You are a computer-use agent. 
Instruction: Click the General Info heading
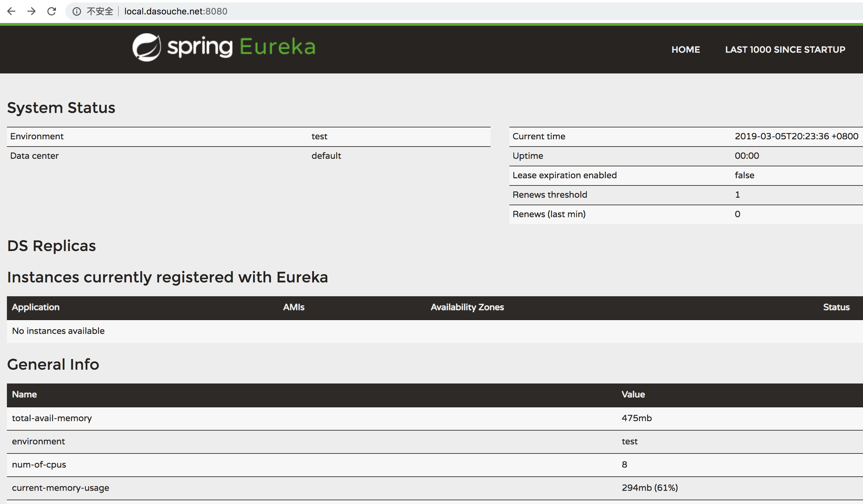pos(53,364)
